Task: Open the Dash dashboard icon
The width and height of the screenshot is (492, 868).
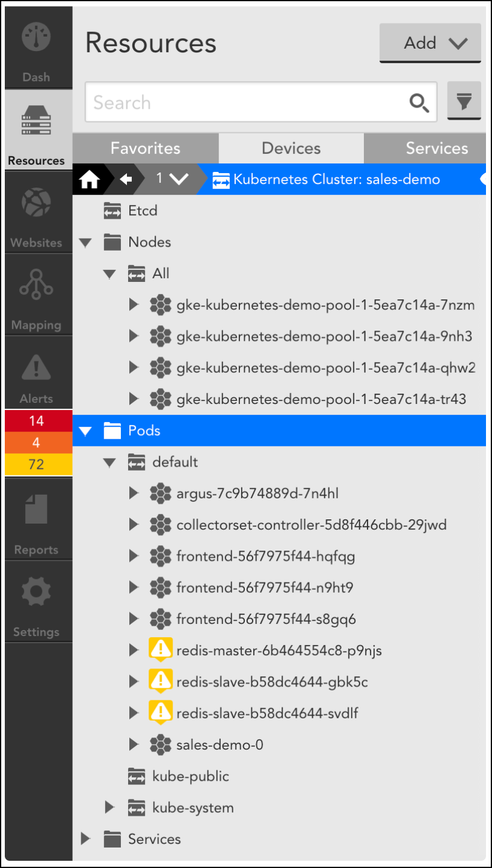Action: (37, 37)
